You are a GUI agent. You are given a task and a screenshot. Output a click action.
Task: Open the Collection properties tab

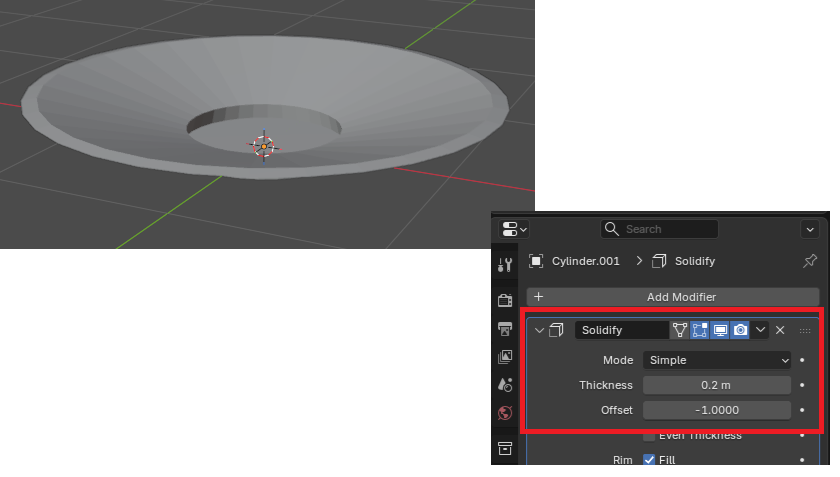coord(505,448)
